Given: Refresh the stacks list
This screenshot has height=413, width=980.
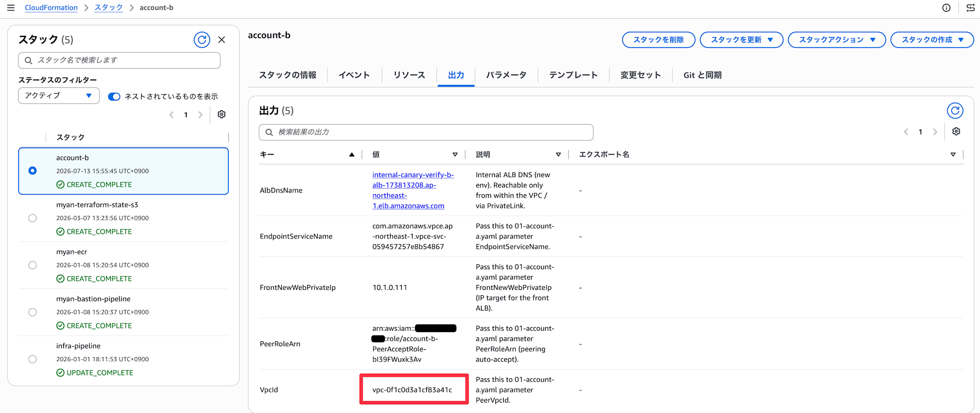Looking at the screenshot, I should [202, 40].
